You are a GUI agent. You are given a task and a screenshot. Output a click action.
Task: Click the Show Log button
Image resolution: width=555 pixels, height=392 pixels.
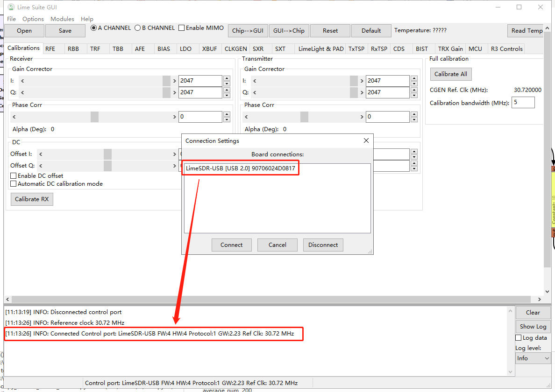point(533,327)
